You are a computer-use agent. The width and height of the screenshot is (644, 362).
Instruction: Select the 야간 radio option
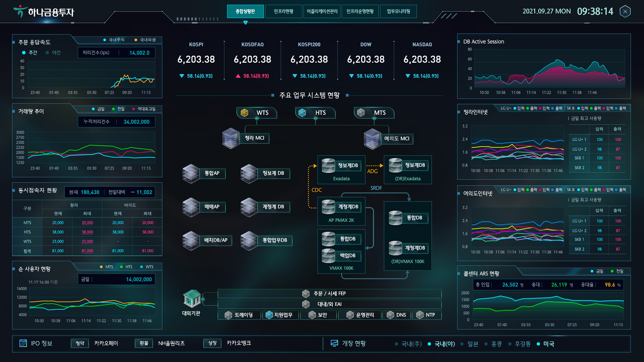point(53,53)
